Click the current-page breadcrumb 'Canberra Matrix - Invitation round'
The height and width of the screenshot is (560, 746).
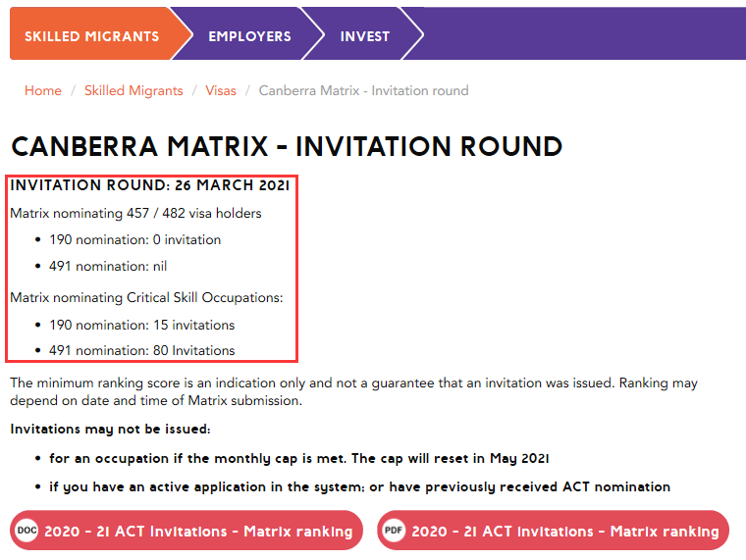click(x=363, y=90)
